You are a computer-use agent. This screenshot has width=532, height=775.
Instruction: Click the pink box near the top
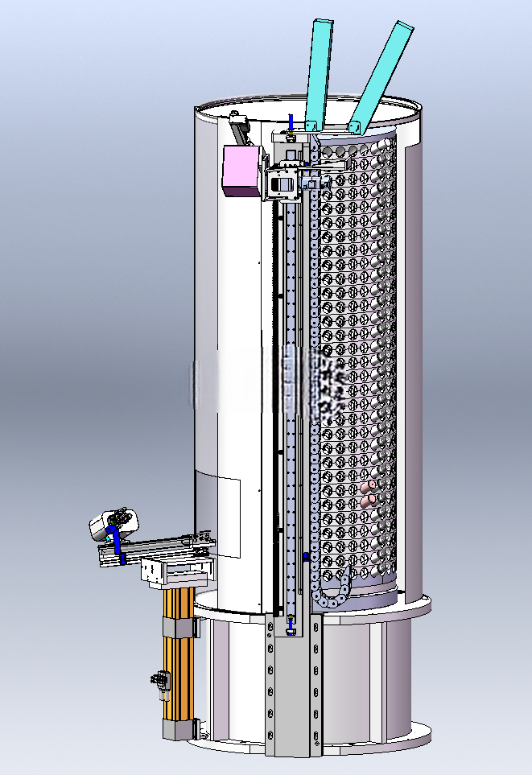[241, 171]
